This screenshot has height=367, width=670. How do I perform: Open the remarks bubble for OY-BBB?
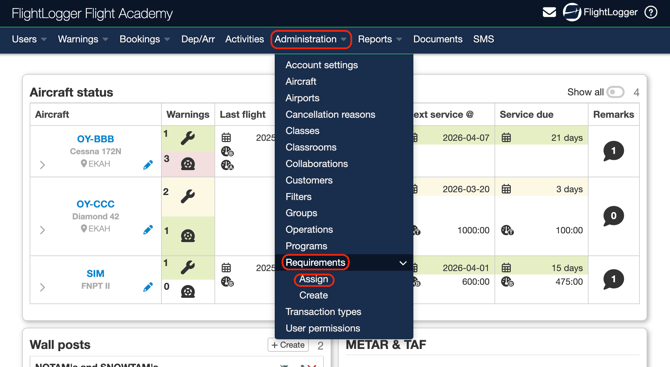click(x=613, y=151)
